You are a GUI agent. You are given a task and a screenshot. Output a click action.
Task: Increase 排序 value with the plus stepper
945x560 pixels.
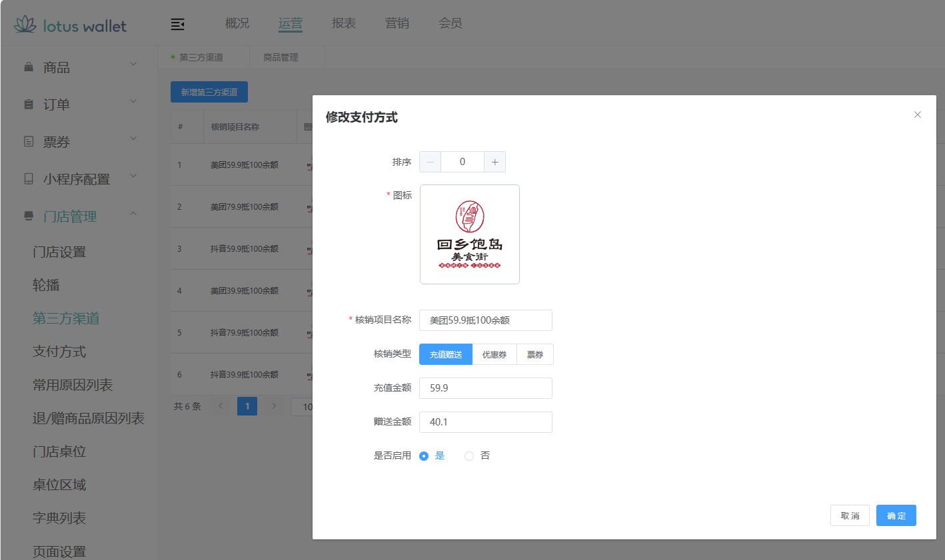496,161
